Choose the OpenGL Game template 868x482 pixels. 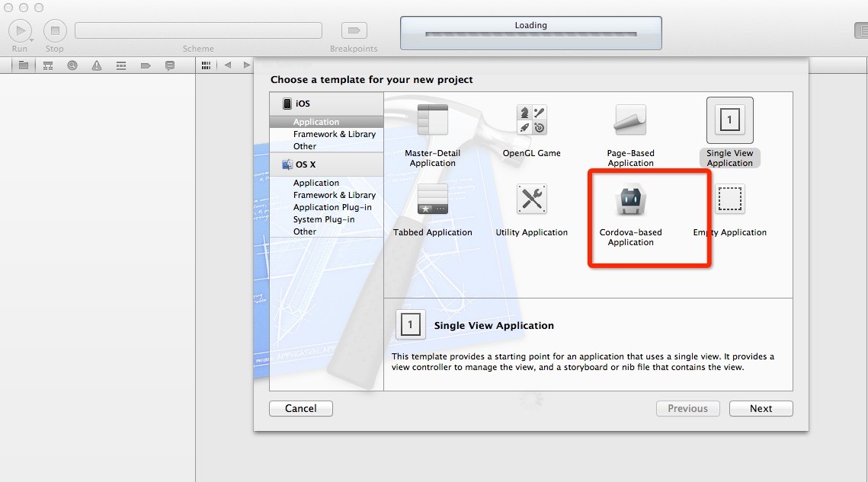tap(531, 131)
